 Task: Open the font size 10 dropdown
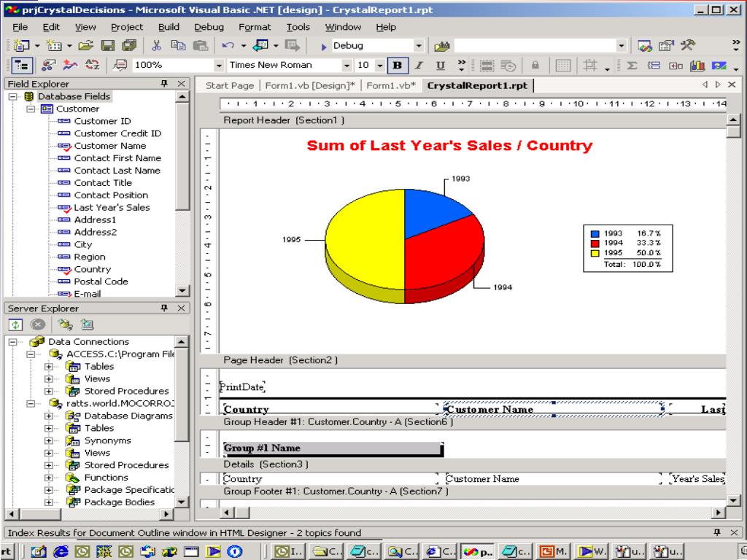click(x=379, y=65)
